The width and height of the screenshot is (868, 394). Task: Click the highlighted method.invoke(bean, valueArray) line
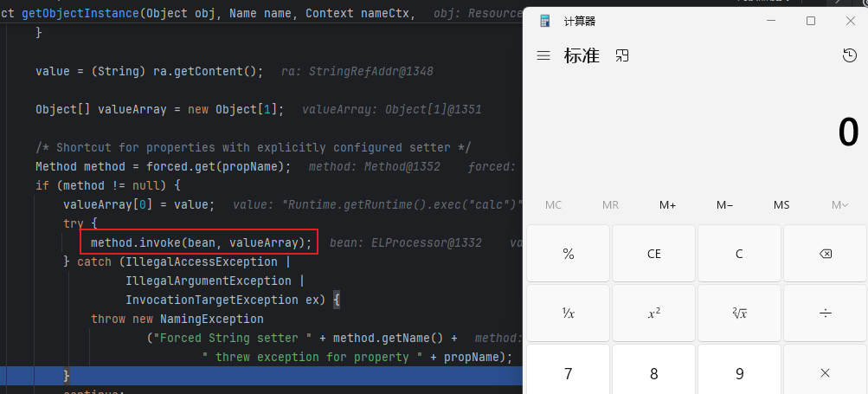coord(199,242)
